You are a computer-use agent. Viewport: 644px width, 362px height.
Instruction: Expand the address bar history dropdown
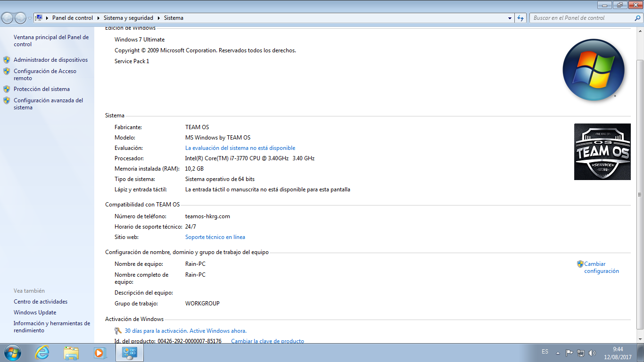pos(510,18)
